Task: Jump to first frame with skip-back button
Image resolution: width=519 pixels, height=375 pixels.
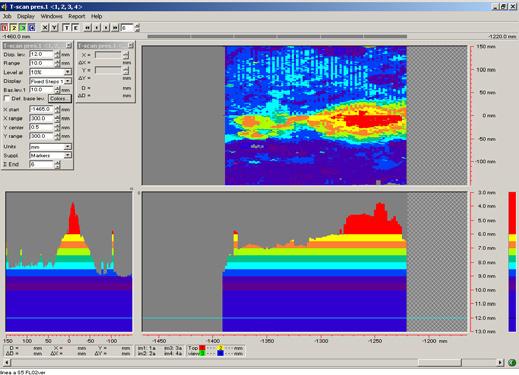Action: pyautogui.click(x=87, y=28)
